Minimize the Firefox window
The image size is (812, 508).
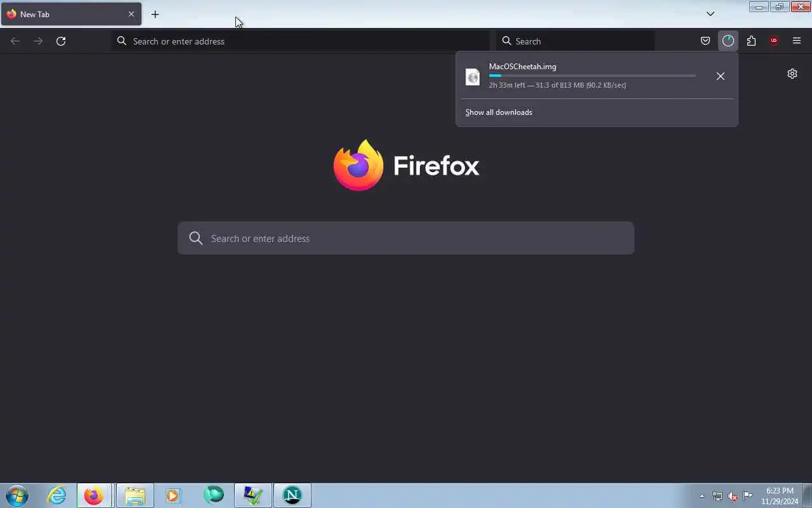[x=759, y=6]
